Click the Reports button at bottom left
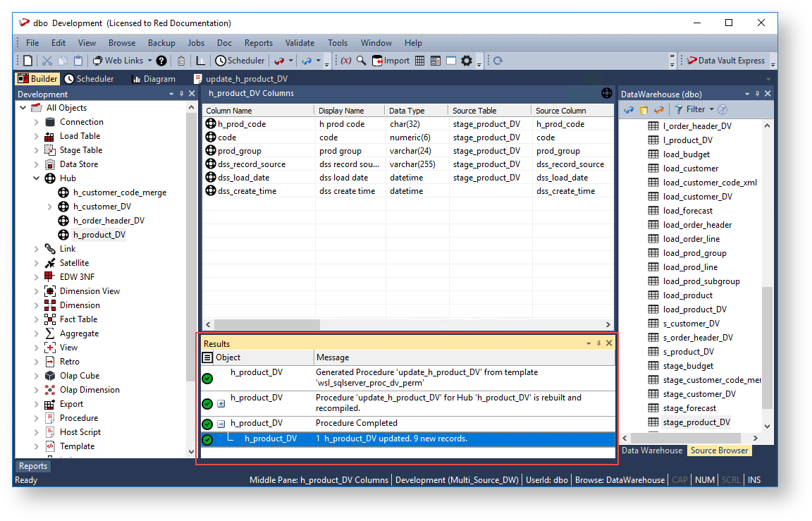Screen dimensions: 812x521 tap(33, 466)
